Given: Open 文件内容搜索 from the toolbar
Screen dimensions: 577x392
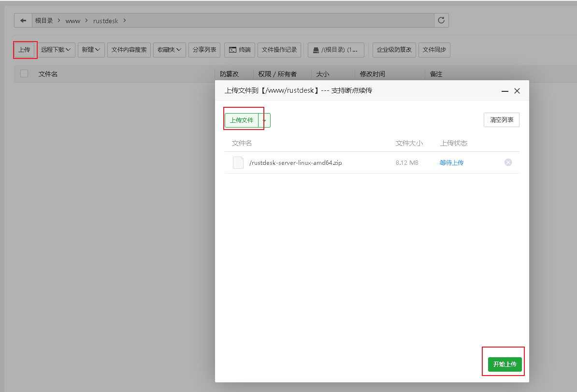Looking at the screenshot, I should click(x=129, y=50).
